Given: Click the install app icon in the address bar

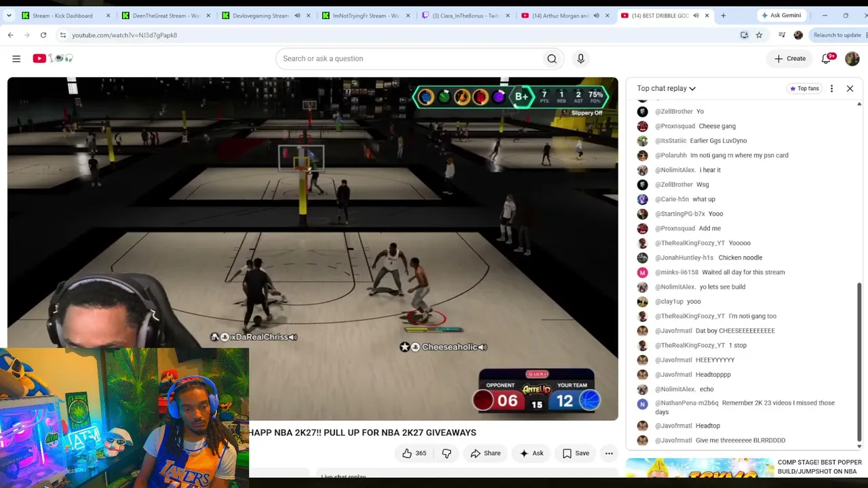Looking at the screenshot, I should tap(745, 35).
